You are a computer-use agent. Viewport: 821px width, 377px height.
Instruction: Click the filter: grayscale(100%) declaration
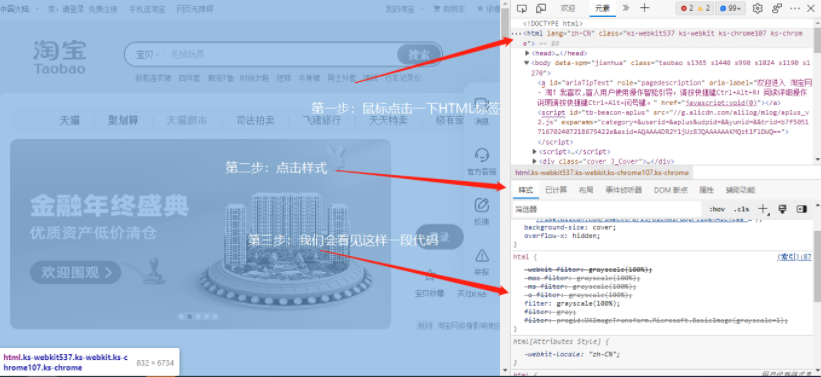click(x=572, y=304)
